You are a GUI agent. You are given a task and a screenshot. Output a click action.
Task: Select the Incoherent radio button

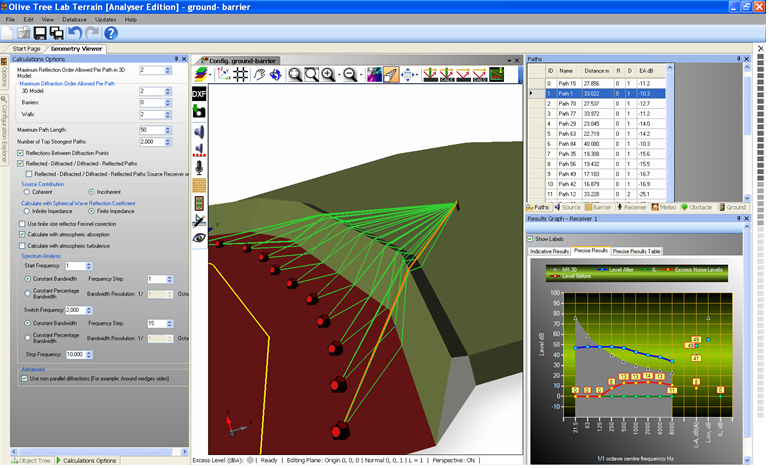click(x=91, y=192)
